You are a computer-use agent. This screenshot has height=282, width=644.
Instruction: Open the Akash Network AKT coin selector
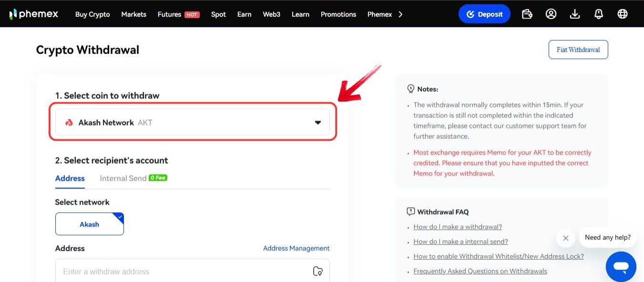193,122
